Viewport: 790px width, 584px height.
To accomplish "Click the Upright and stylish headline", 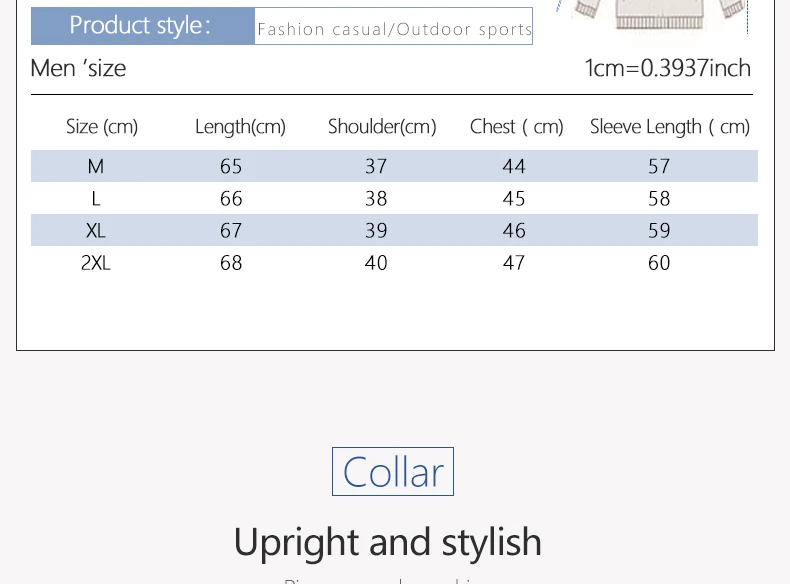I will click(388, 542).
